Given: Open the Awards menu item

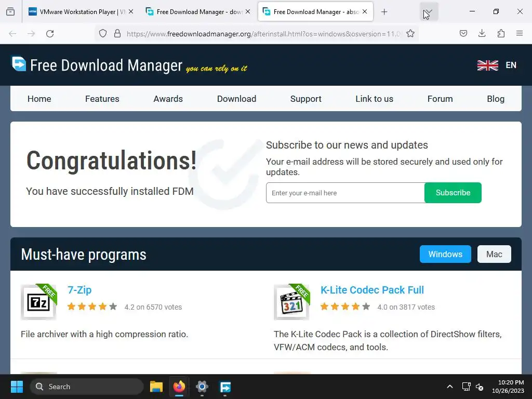Looking at the screenshot, I should click(168, 99).
